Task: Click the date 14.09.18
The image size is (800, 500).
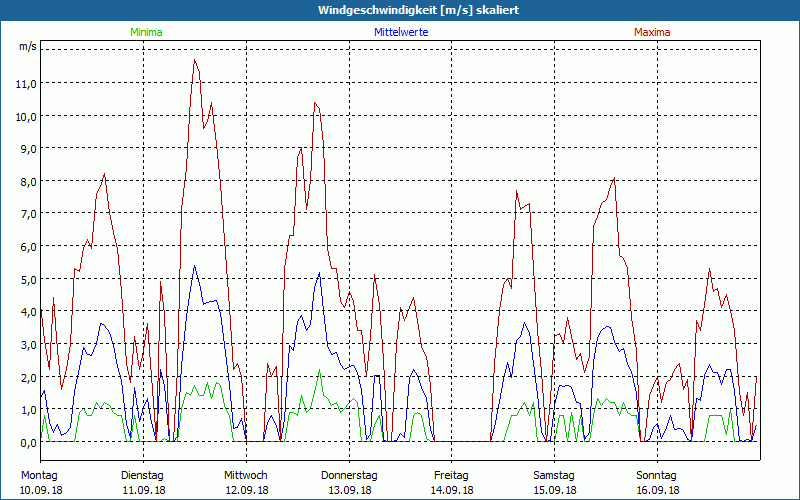Action: 453,490
